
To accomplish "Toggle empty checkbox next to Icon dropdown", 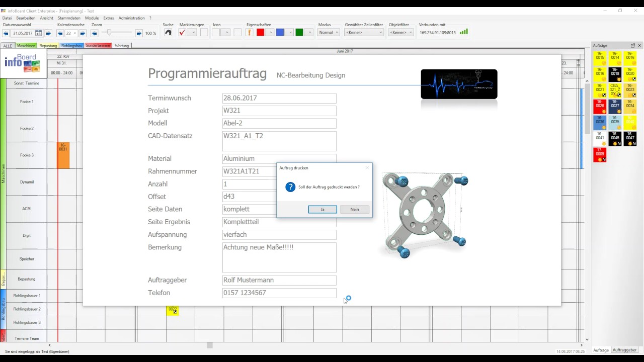I will (x=237, y=33).
